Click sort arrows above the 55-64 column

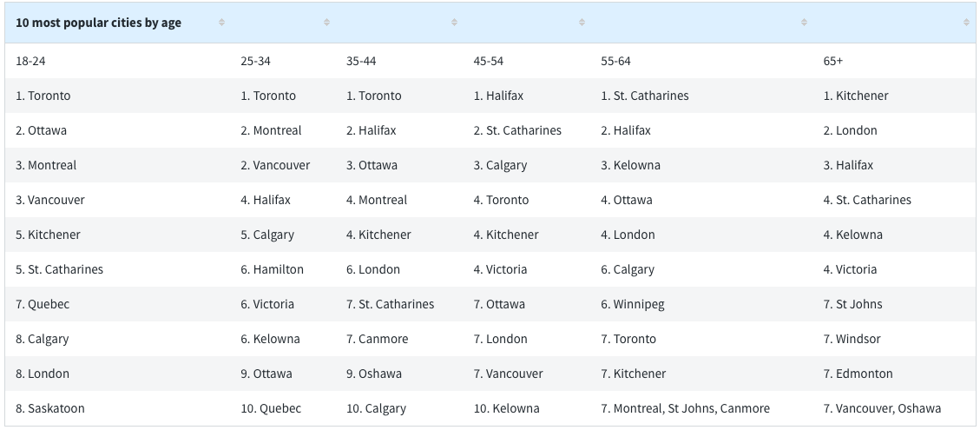coord(804,23)
